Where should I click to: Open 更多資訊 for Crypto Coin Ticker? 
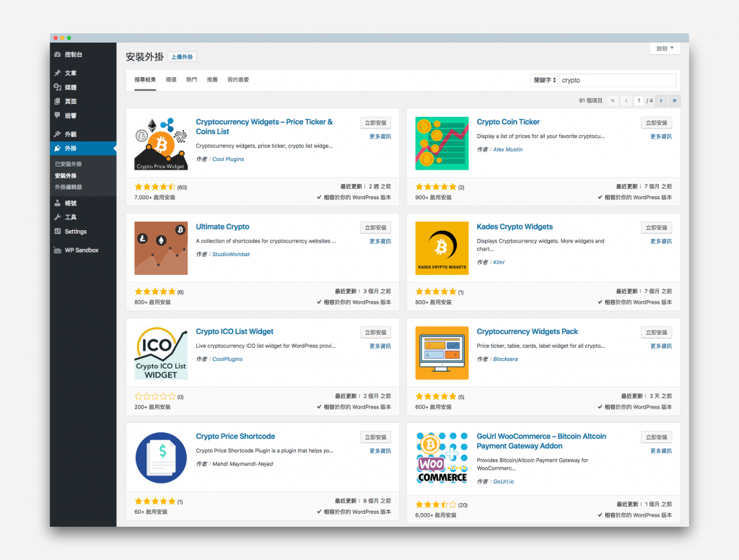click(x=661, y=136)
